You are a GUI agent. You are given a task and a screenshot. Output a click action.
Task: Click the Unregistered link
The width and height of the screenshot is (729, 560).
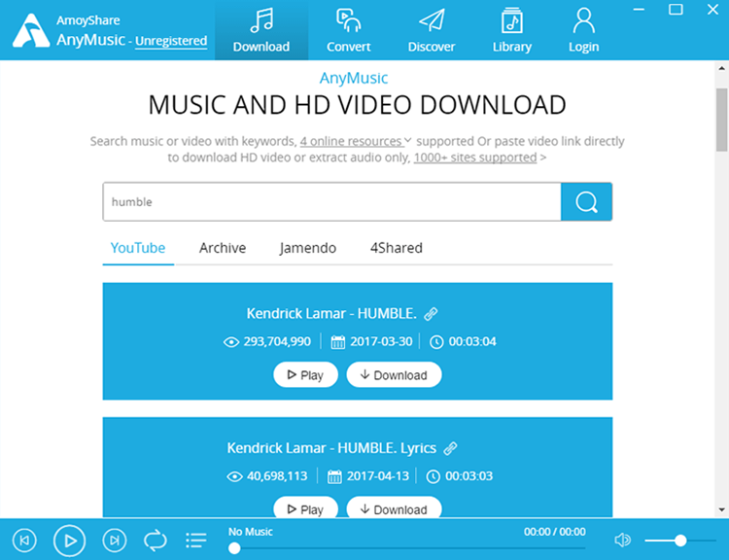[171, 41]
